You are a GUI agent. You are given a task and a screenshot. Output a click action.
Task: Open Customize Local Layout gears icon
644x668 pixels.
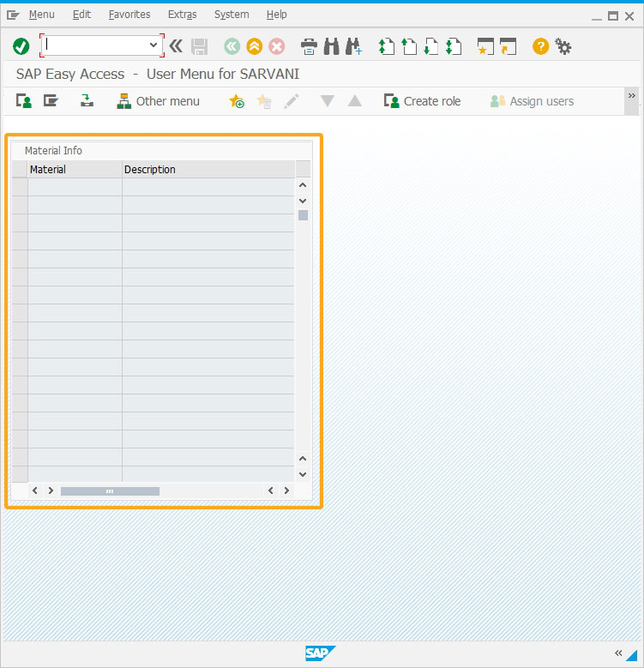(x=563, y=46)
